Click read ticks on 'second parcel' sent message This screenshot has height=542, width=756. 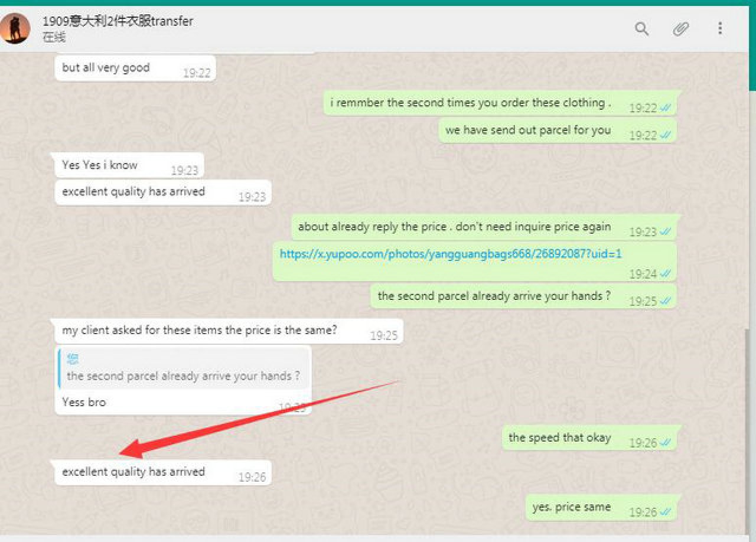click(x=666, y=301)
